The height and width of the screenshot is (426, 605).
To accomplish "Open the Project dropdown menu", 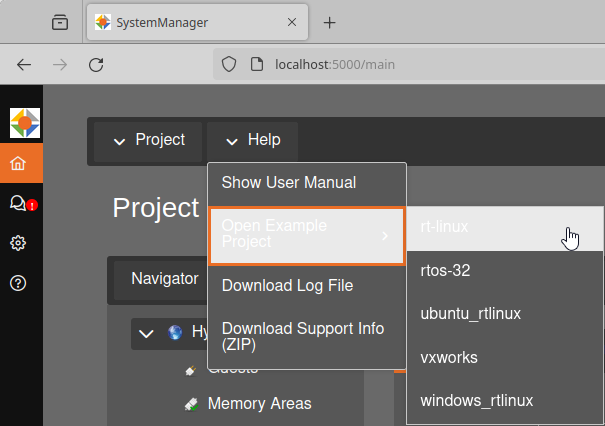I will 148,140.
